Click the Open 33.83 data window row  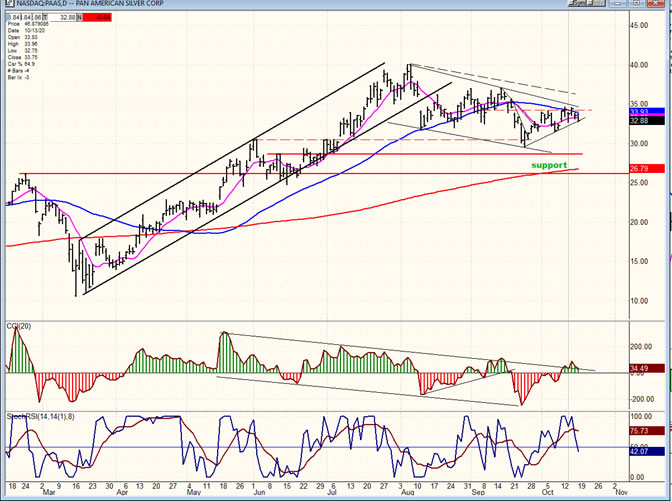(23, 37)
